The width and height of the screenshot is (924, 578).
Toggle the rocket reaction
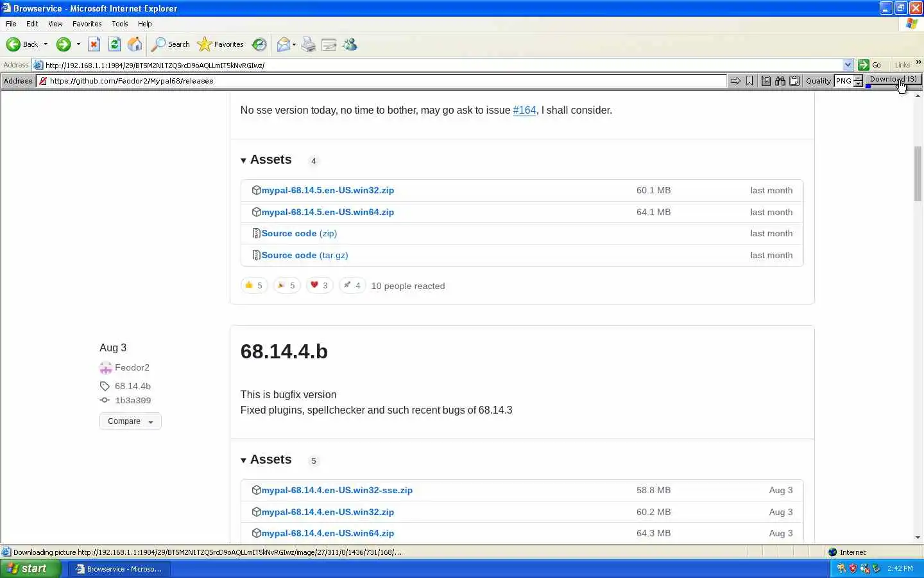click(x=352, y=285)
